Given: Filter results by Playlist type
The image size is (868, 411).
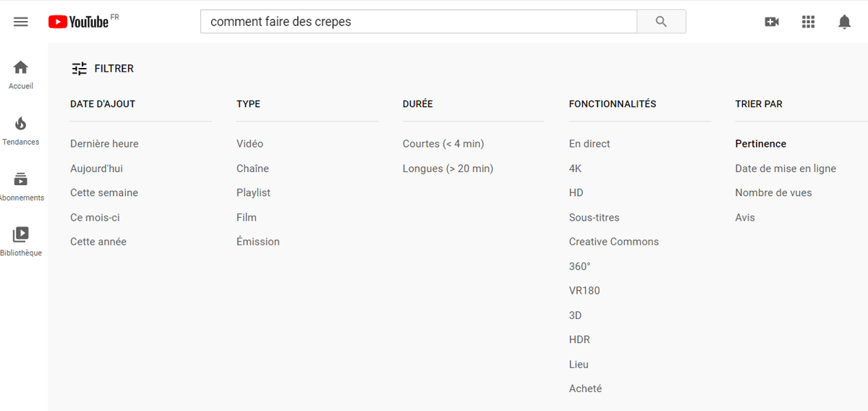Looking at the screenshot, I should 253,192.
